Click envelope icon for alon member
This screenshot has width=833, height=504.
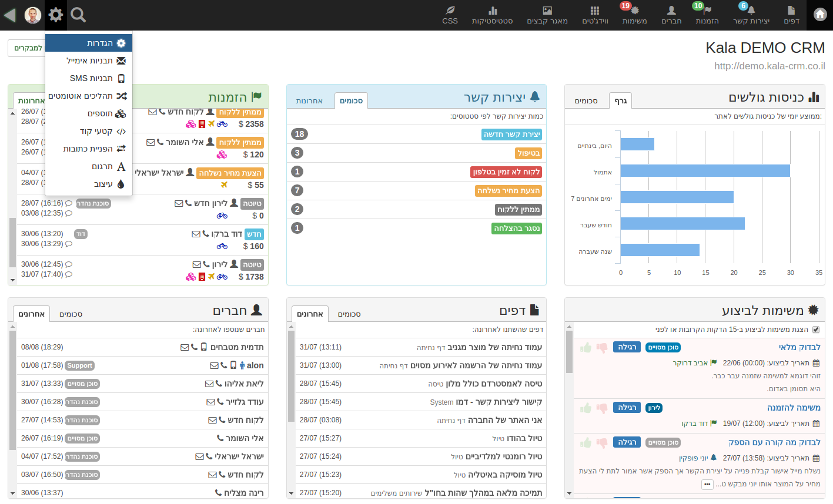click(214, 365)
